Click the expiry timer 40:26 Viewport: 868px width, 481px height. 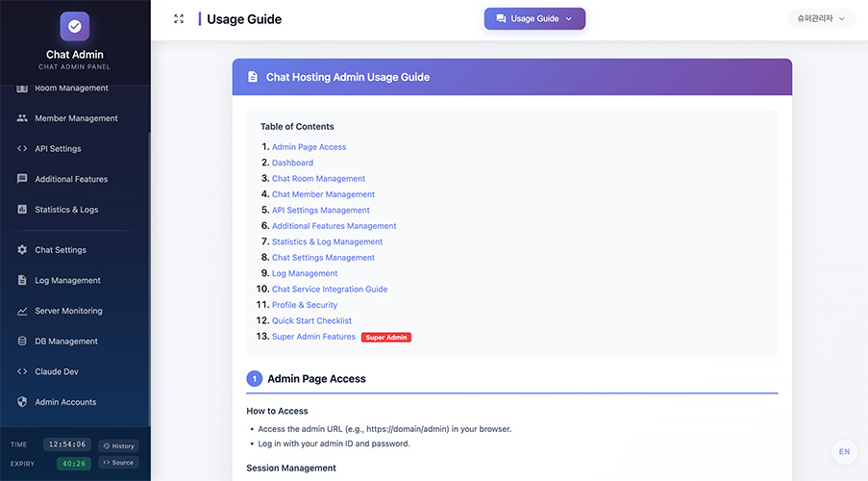click(x=74, y=464)
